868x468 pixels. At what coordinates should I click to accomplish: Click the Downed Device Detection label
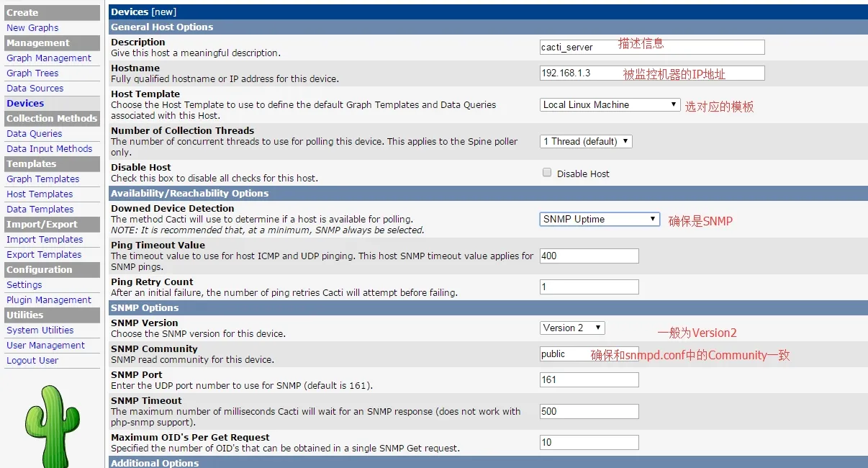tap(172, 208)
